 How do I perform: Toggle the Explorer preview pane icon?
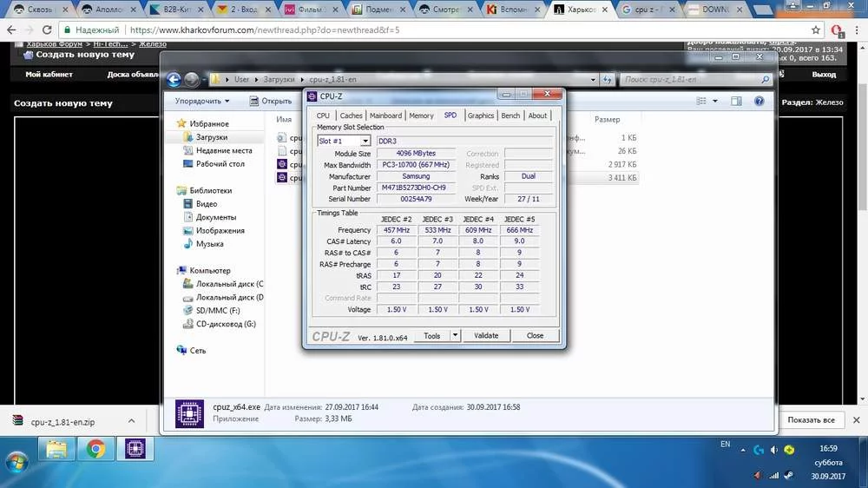[737, 101]
